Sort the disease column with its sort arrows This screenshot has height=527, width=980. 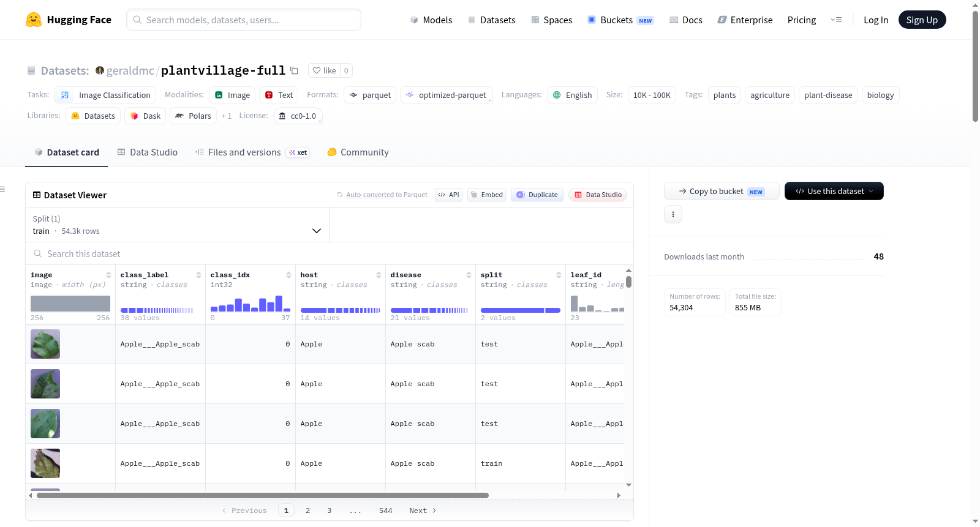pyautogui.click(x=469, y=275)
